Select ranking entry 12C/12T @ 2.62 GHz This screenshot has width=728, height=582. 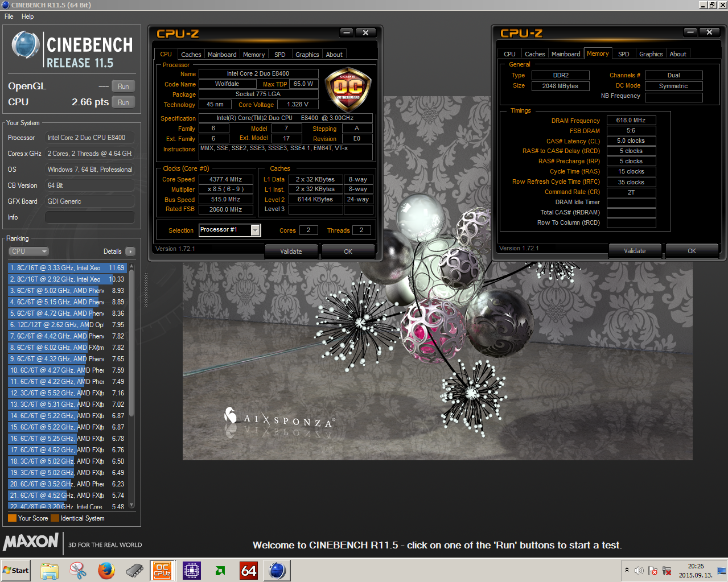pyautogui.click(x=67, y=325)
